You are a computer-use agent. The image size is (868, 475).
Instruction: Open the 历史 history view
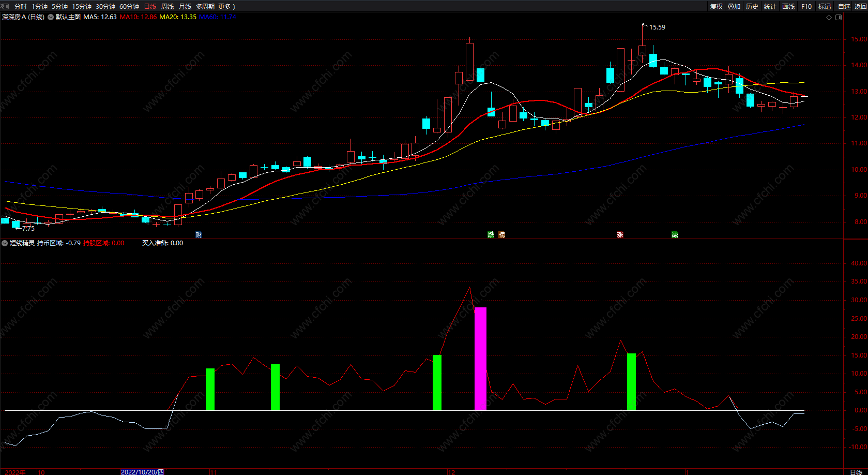(752, 7)
